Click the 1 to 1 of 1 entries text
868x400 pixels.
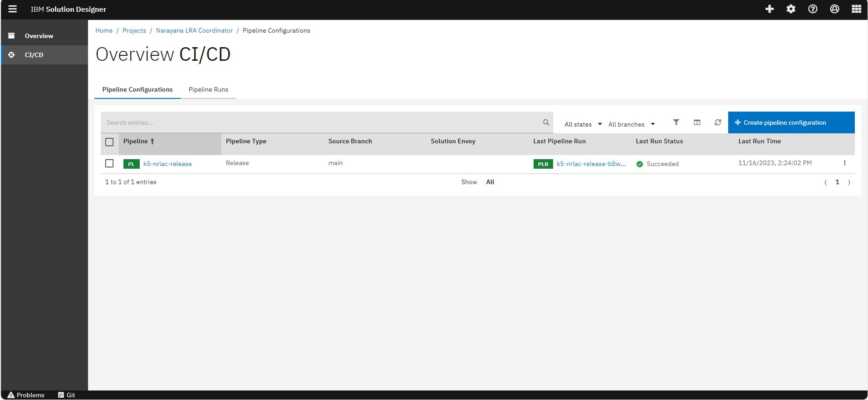coord(131,182)
